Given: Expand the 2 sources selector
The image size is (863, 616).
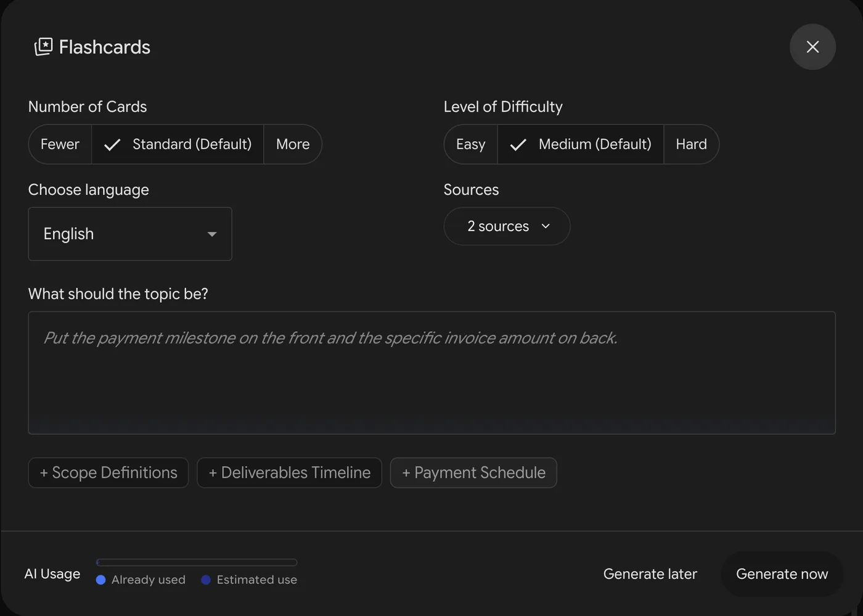Looking at the screenshot, I should [507, 226].
